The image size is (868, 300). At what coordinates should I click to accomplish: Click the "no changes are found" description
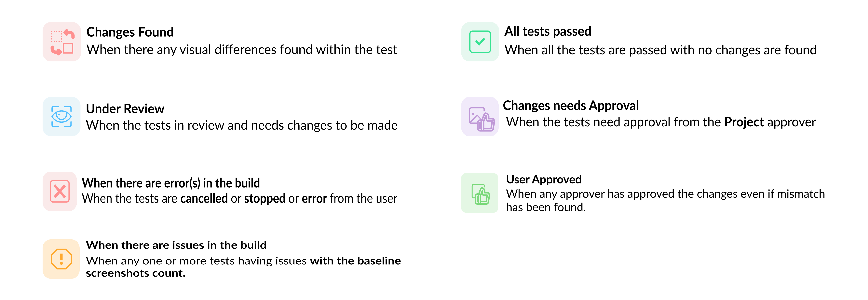(x=660, y=50)
